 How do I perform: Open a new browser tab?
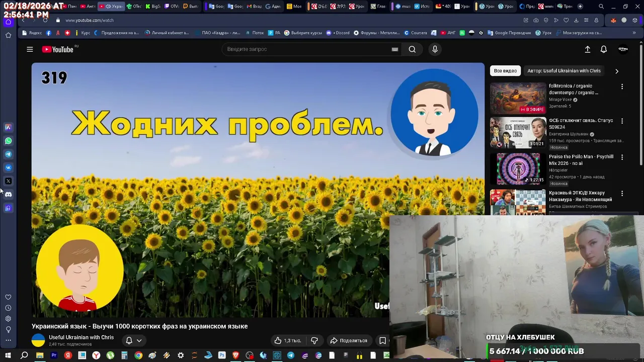click(x=580, y=7)
